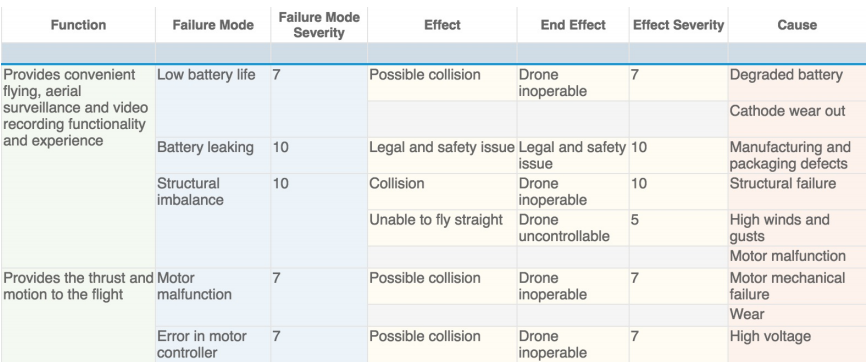This screenshot has width=867, height=364.
Task: Open the Low battery life failure mode cell
Action: point(213,101)
